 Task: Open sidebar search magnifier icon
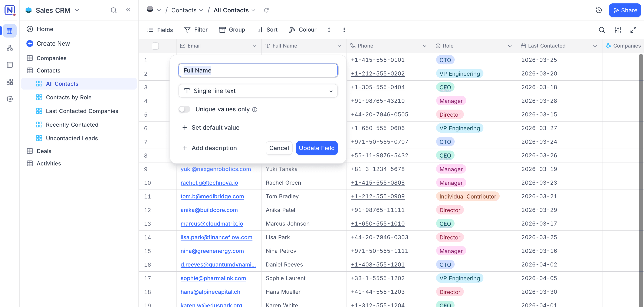114,10
